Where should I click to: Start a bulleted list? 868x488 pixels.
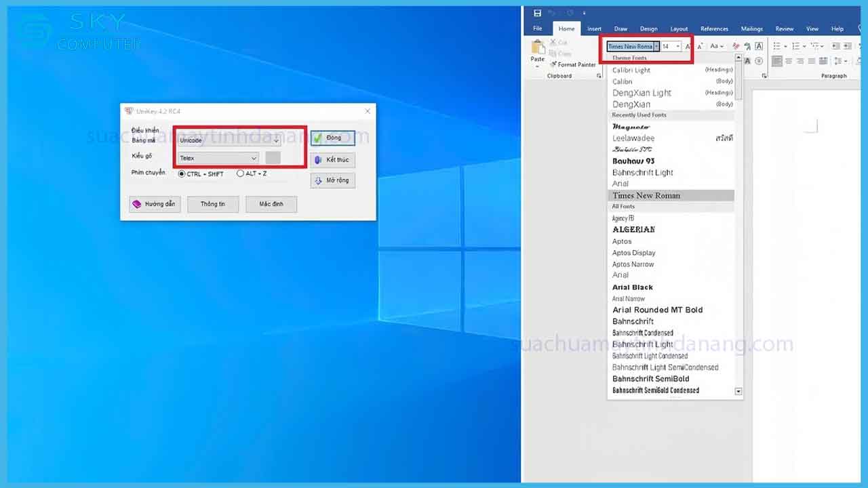[x=776, y=46]
